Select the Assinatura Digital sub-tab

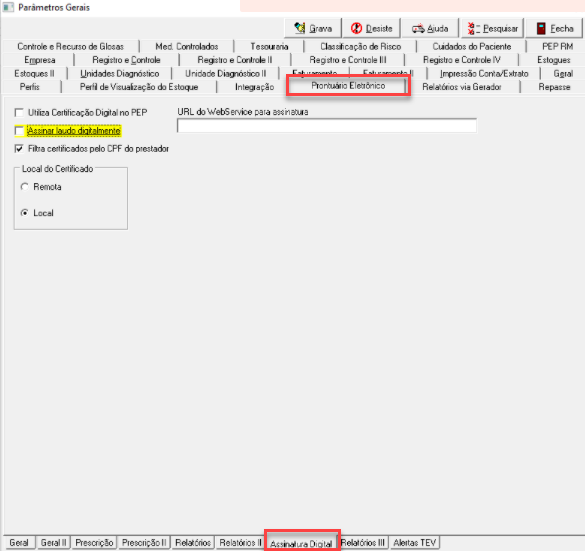pos(301,544)
